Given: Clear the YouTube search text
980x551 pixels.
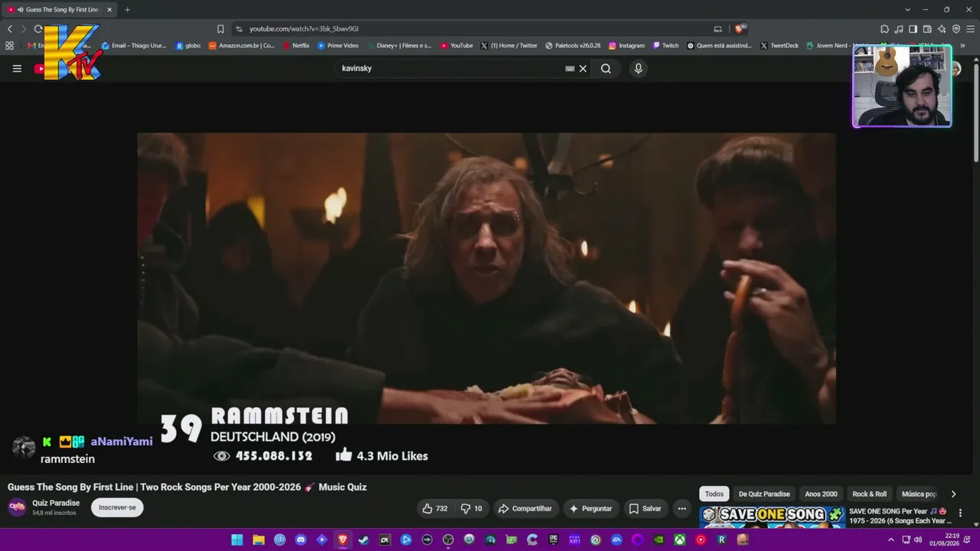Looking at the screenshot, I should [x=583, y=68].
